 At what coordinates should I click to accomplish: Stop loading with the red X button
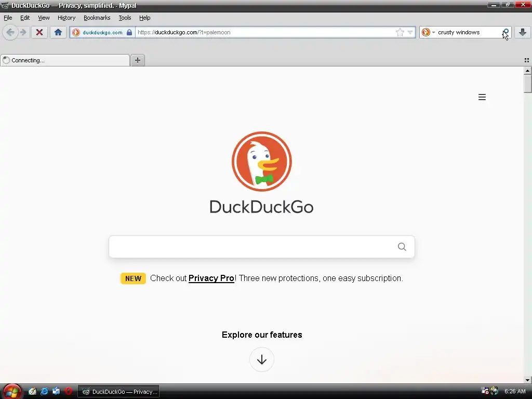(x=39, y=33)
